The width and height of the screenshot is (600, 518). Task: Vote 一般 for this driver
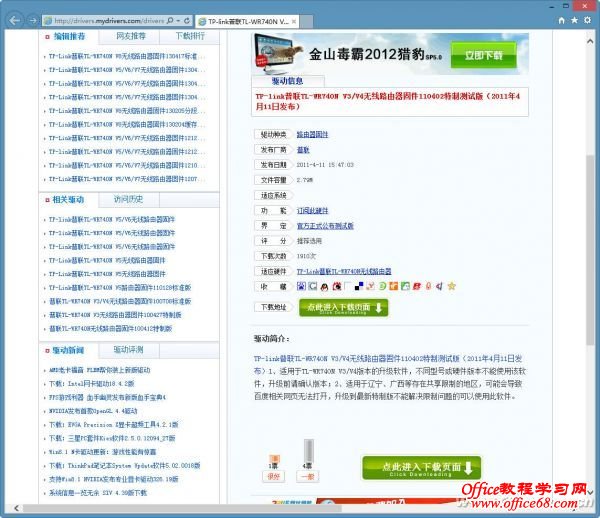click(x=307, y=476)
